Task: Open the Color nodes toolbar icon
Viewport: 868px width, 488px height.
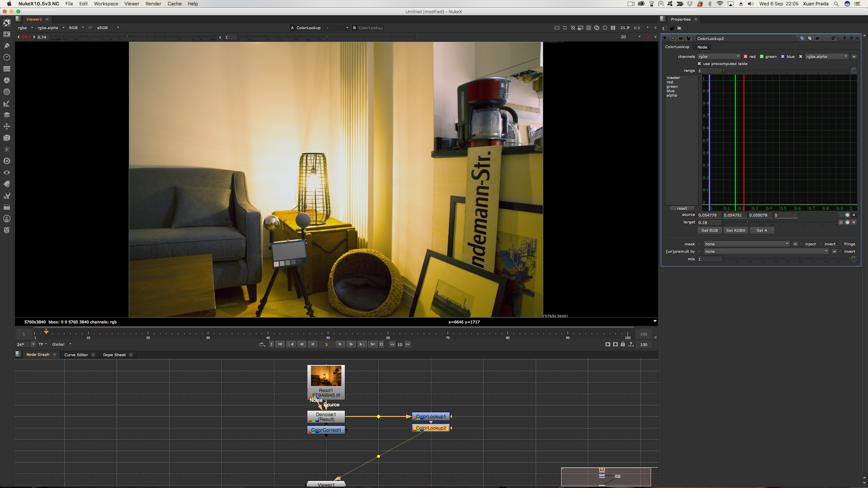Action: pos(7,80)
